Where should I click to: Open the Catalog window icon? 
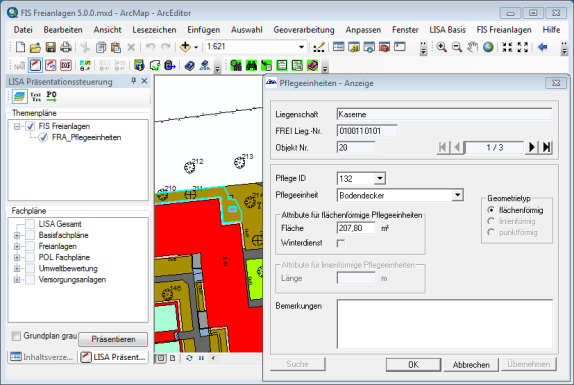click(354, 47)
